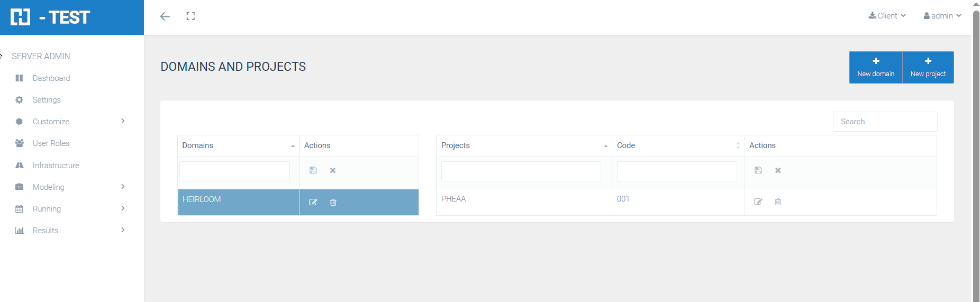Go to User Roles page
Viewport: 980px width, 302px height.
tap(51, 143)
